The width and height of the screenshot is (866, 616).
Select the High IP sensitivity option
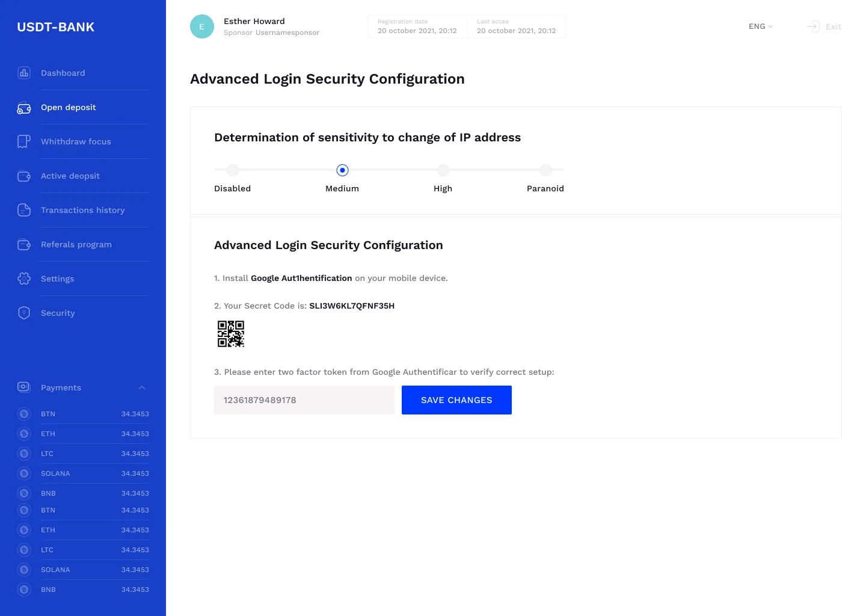[443, 170]
